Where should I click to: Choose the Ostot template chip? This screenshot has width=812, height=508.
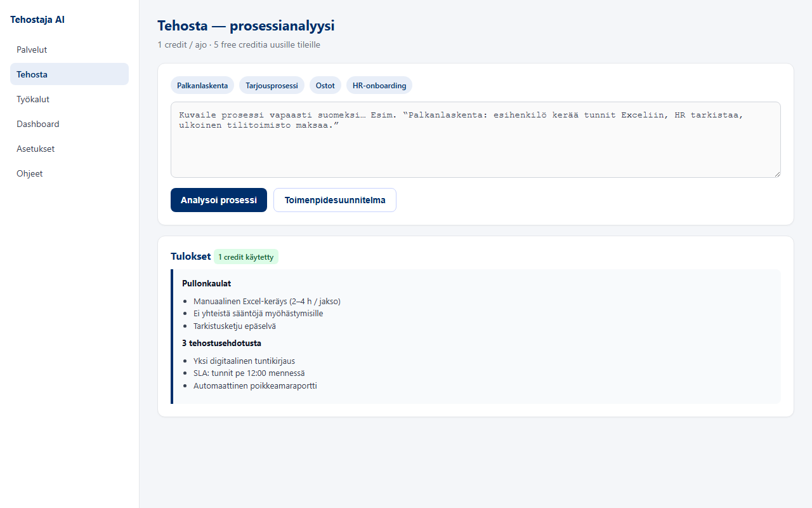pyautogui.click(x=325, y=85)
